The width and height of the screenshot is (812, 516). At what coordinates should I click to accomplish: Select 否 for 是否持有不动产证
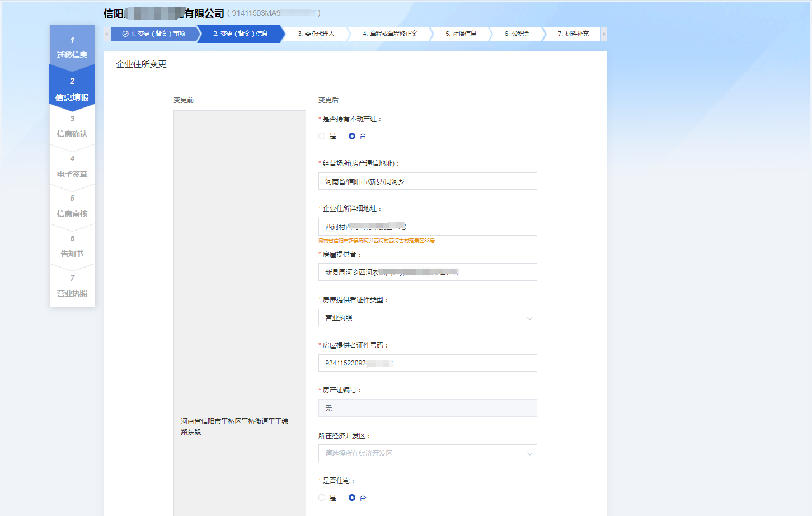(352, 136)
